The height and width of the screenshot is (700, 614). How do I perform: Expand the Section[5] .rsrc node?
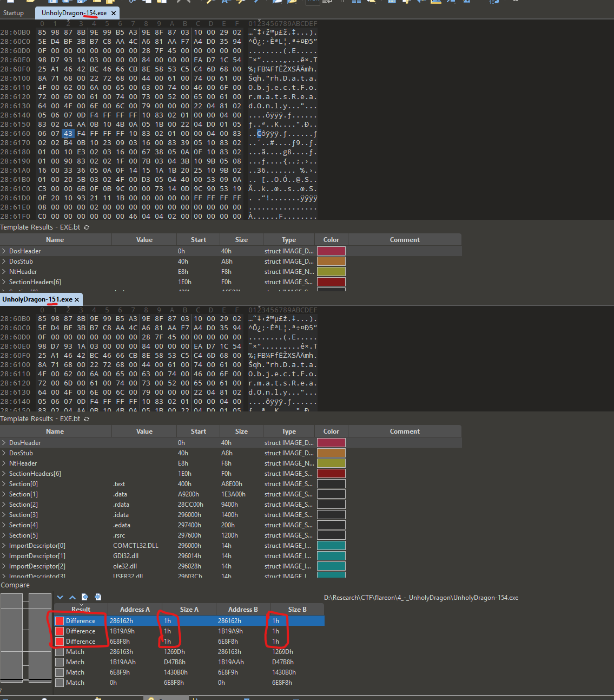pos(4,535)
